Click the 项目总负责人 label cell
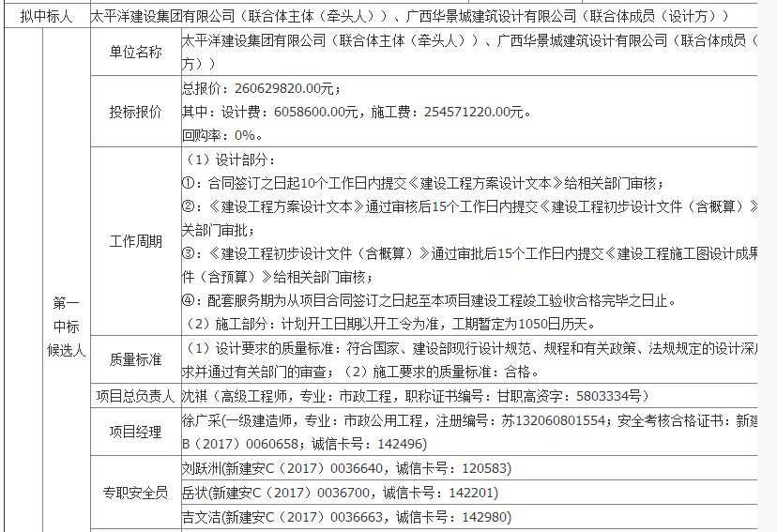 coord(135,396)
